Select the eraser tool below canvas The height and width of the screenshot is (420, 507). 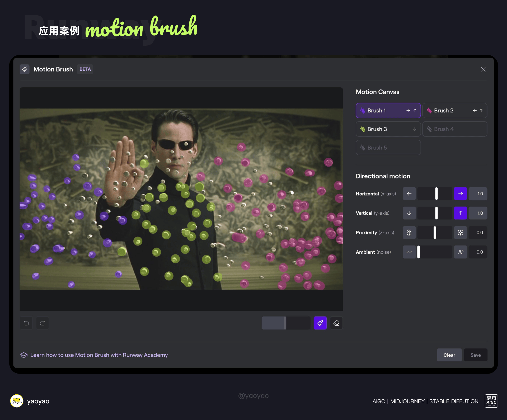336,323
